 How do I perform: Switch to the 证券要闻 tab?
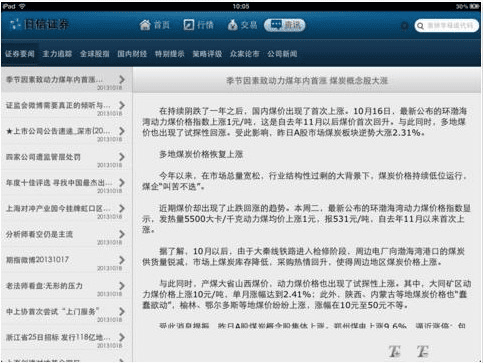coord(20,54)
